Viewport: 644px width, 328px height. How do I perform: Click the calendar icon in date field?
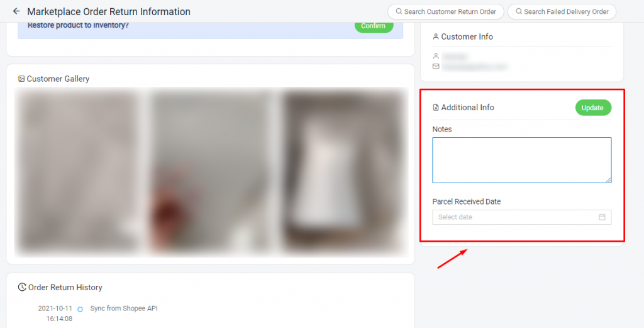point(602,217)
